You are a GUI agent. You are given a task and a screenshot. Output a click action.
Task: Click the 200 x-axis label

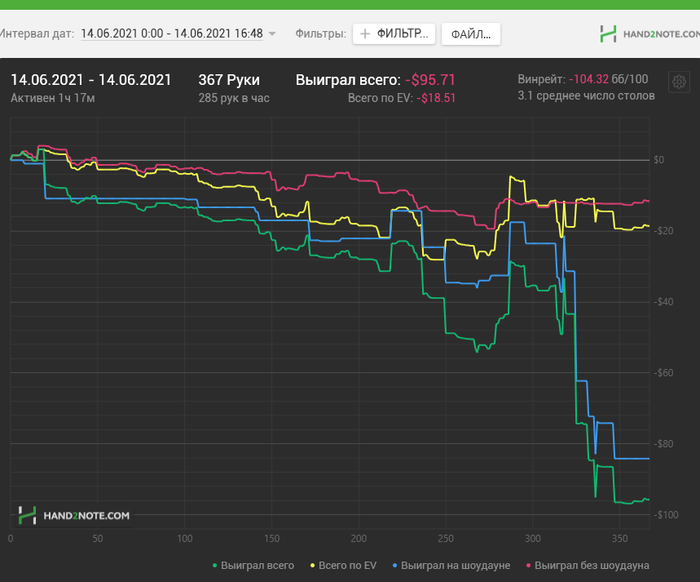[358, 539]
